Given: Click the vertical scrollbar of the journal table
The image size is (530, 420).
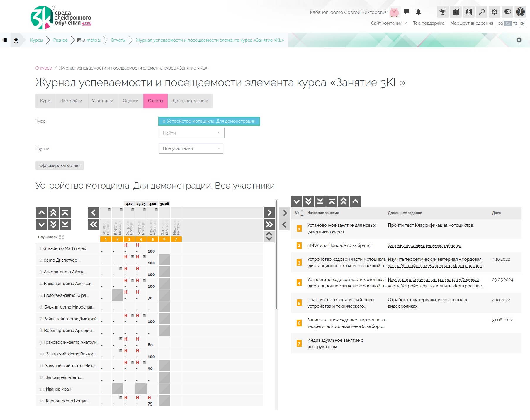Looking at the screenshot, I should (x=276, y=255).
